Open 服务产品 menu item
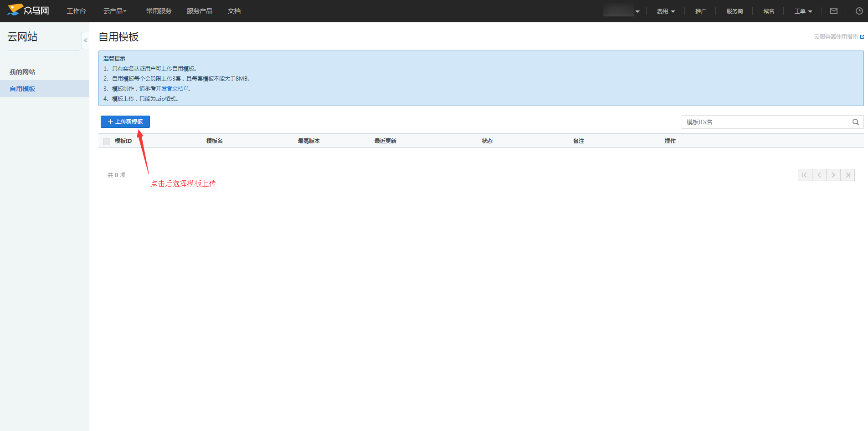Viewport: 868px width, 431px height. click(200, 11)
